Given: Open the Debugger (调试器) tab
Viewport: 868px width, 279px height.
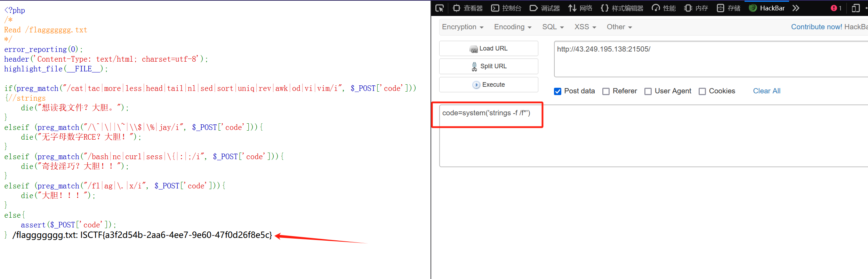Looking at the screenshot, I should click(545, 8).
